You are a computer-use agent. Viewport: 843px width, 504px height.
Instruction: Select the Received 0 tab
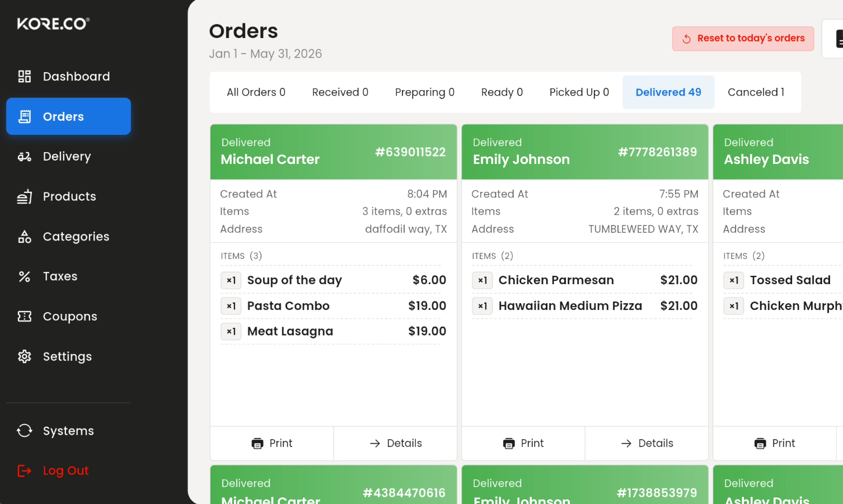click(x=340, y=92)
